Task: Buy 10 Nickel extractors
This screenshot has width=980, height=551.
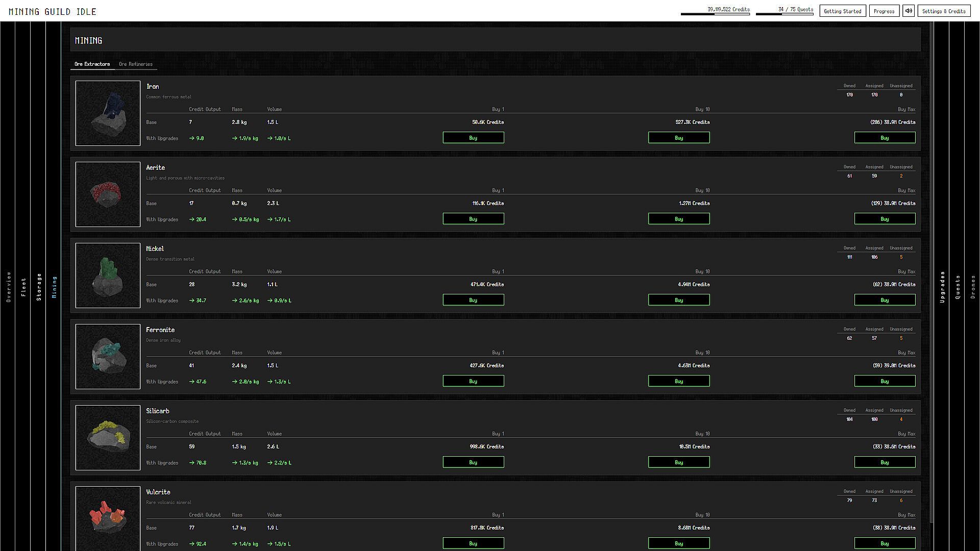Action: pos(679,300)
